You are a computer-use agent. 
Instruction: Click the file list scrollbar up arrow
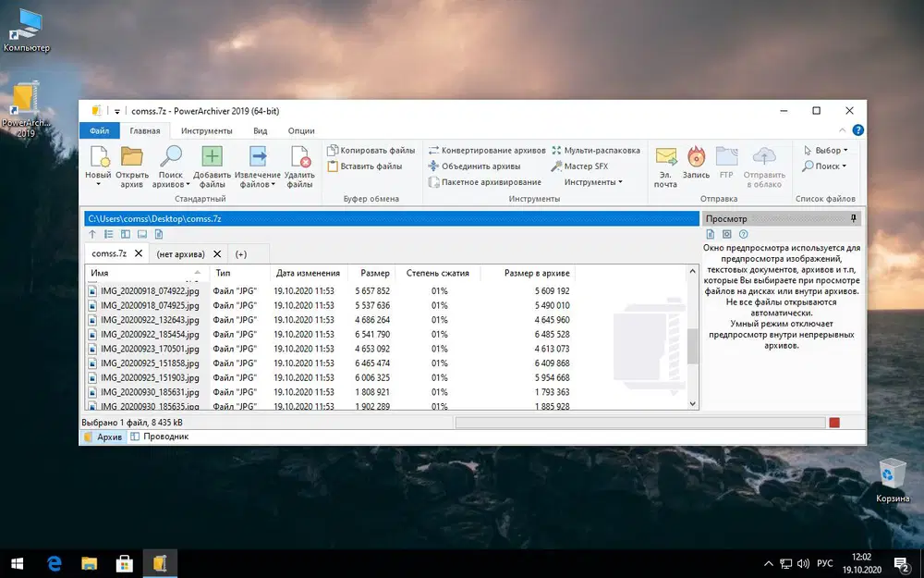693,271
